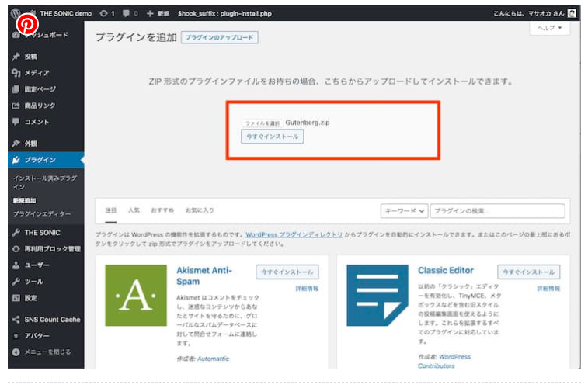Click こんにちは、マサオカ さん greeting
The width and height of the screenshot is (588, 388).
(x=528, y=13)
